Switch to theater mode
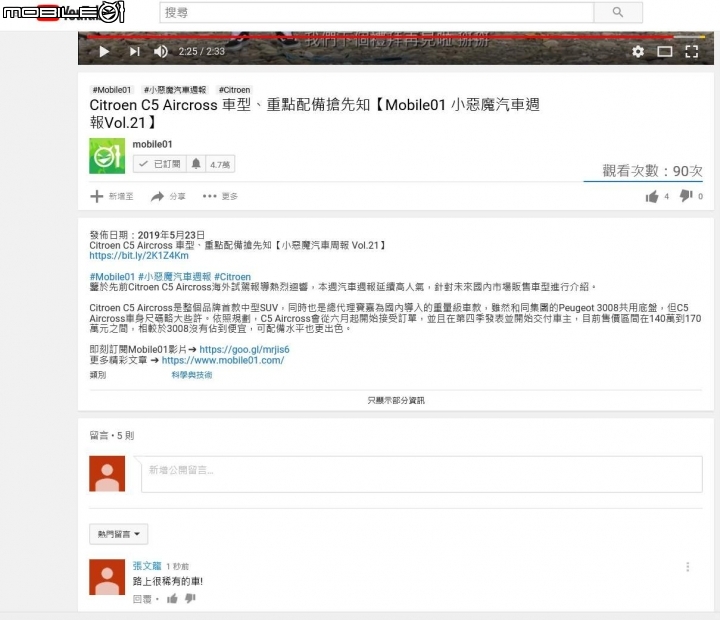 tap(664, 51)
